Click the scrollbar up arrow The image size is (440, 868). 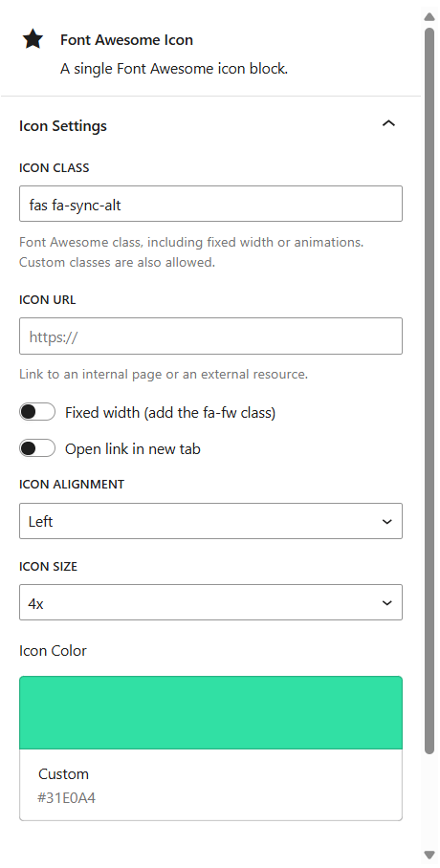pos(429,16)
